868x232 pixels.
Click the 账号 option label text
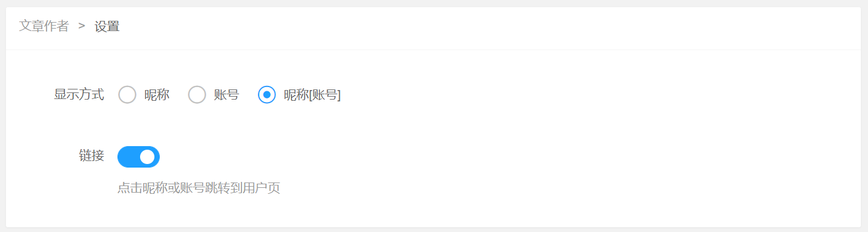click(x=227, y=94)
